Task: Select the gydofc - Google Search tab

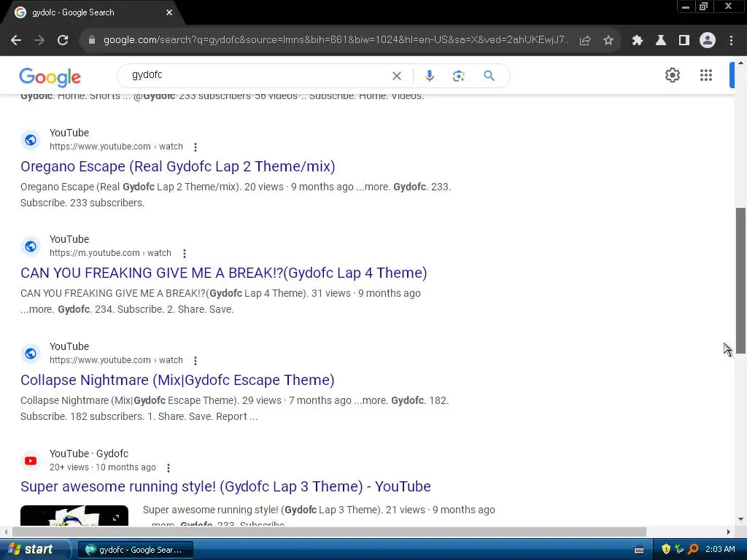Action: pyautogui.click(x=90, y=12)
